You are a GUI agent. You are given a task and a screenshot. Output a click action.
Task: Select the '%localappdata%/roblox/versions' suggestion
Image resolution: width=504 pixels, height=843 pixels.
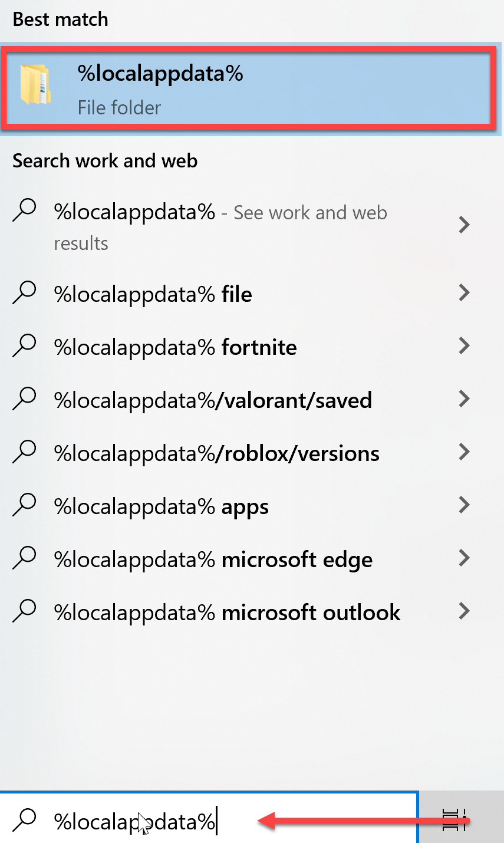point(252,453)
